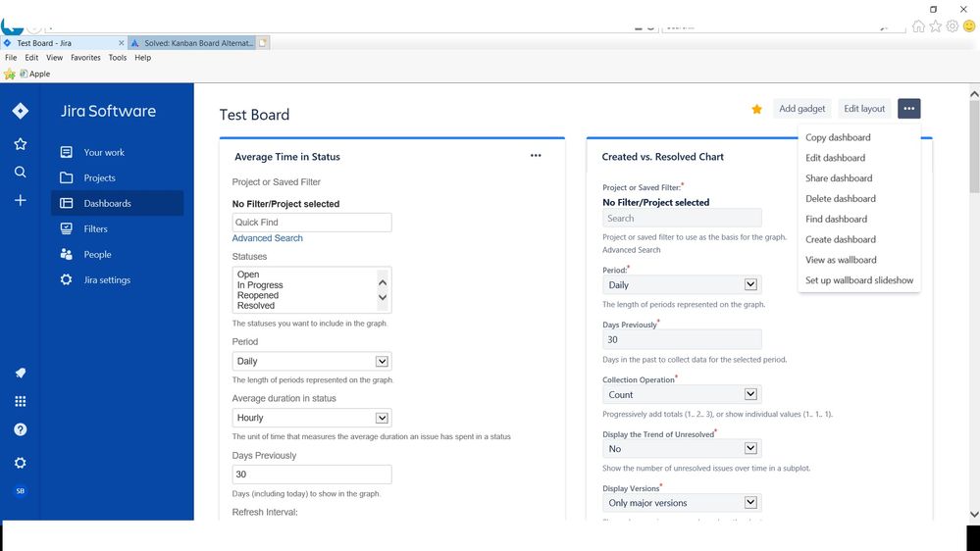
Task: Open the new tab button
Action: (263, 43)
